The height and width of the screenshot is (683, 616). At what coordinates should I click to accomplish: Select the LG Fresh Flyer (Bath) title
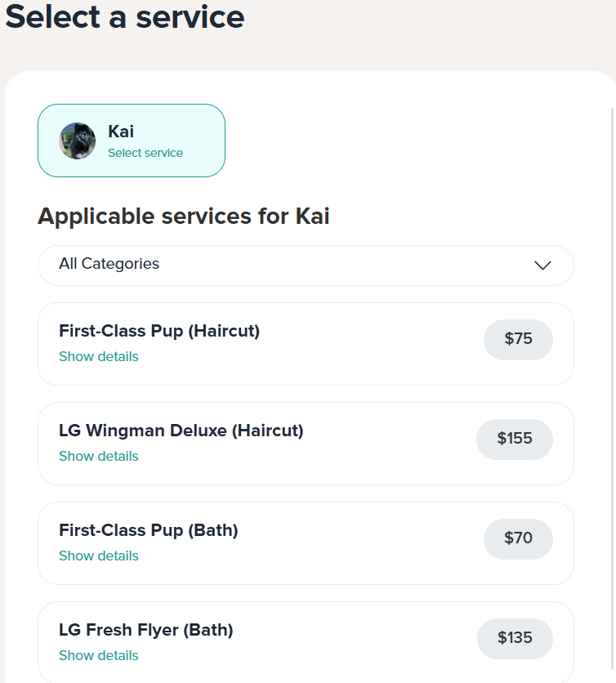coord(146,630)
